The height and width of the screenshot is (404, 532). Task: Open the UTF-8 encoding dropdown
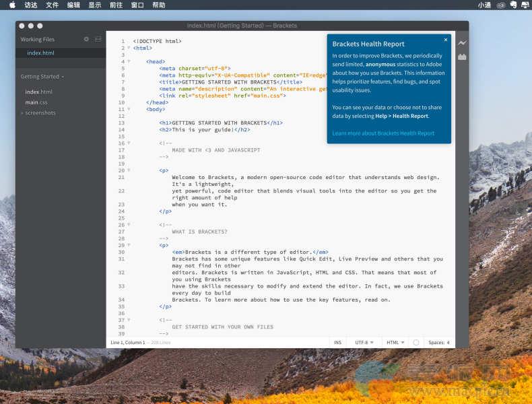[364, 343]
